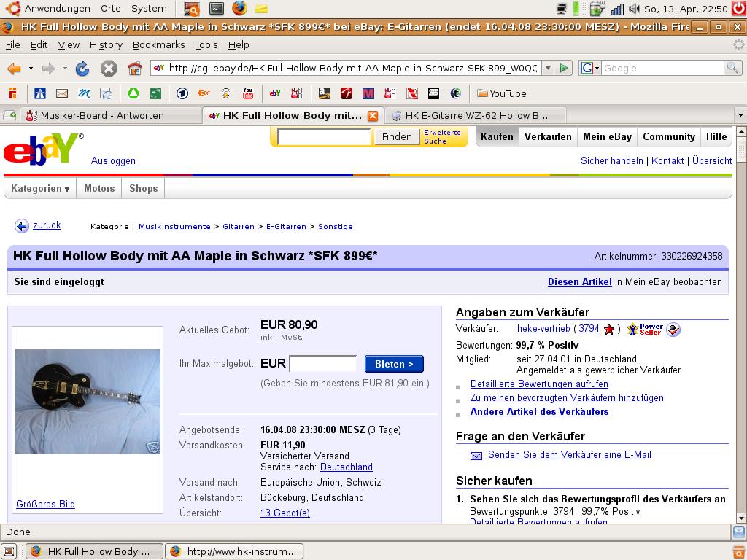
Task: Open the E-Gitarren category breadcrumb
Action: point(286,227)
